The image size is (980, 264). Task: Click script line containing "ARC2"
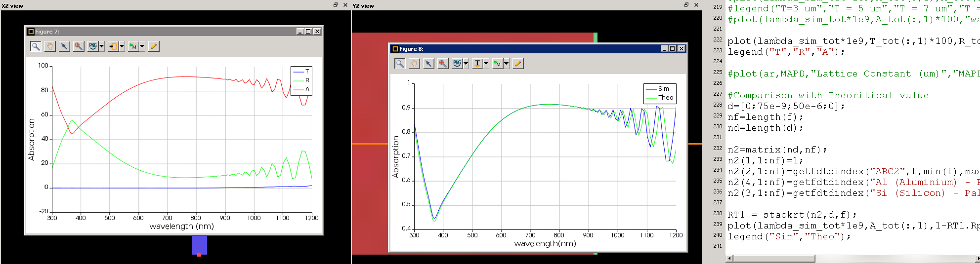click(x=853, y=172)
